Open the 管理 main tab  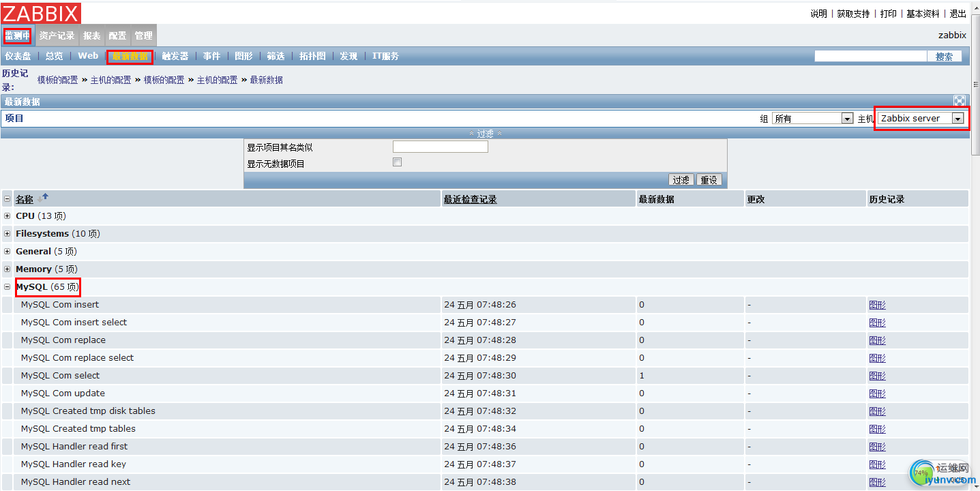(x=143, y=35)
